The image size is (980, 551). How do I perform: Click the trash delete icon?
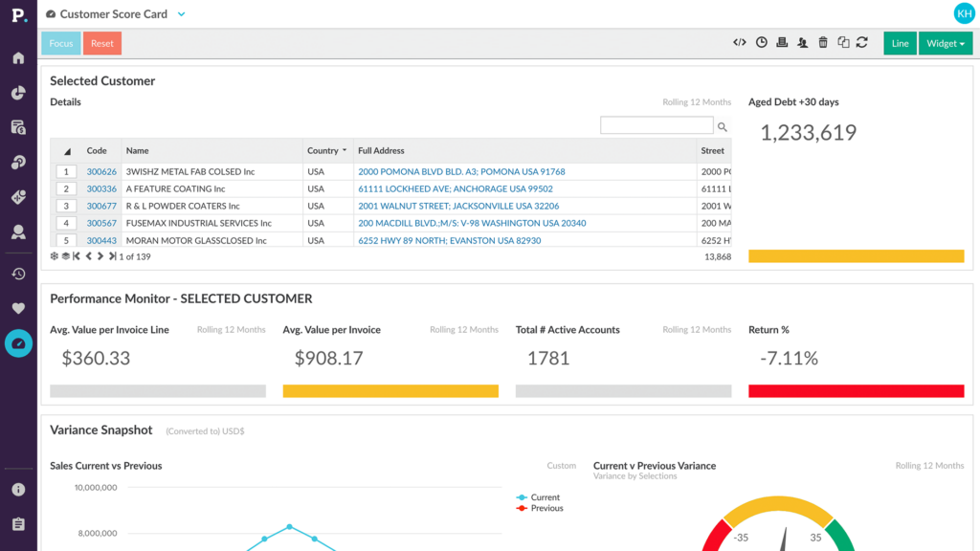pyautogui.click(x=823, y=42)
